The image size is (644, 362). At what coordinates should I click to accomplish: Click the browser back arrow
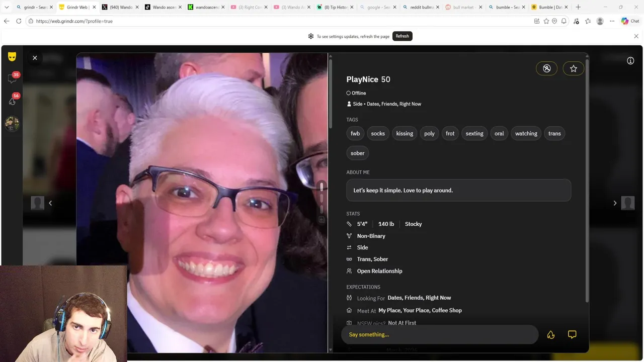7,21
